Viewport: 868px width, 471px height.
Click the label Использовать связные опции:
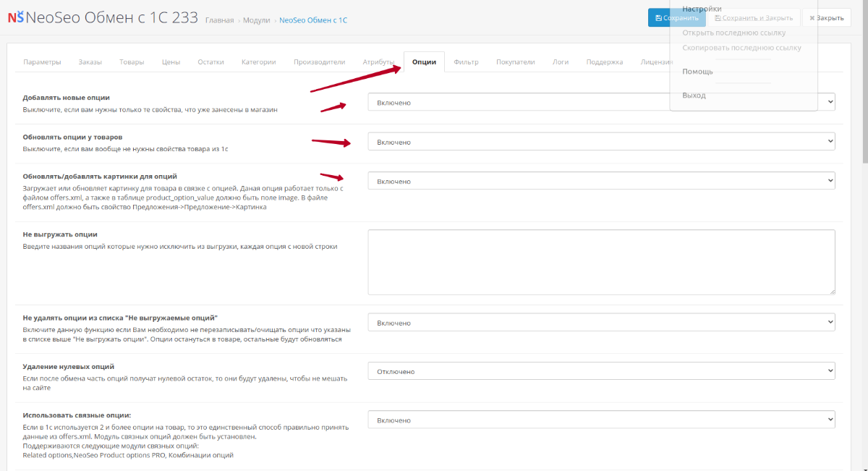pyautogui.click(x=77, y=415)
